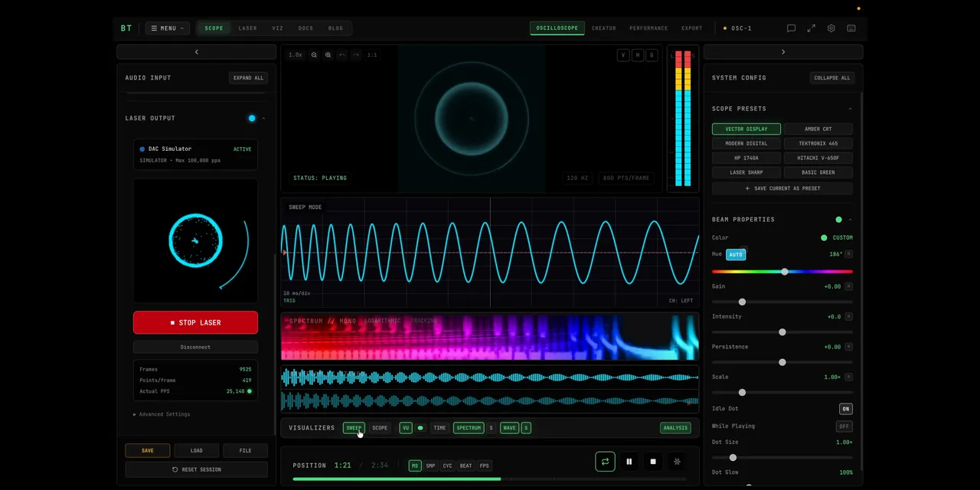Open the MENU dropdown
The image size is (980, 490).
(x=167, y=28)
